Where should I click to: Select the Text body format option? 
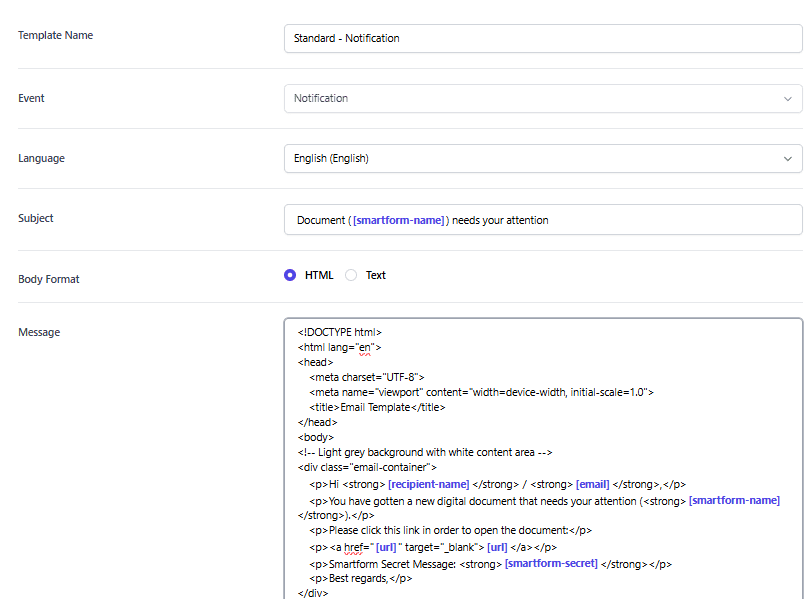click(x=352, y=275)
